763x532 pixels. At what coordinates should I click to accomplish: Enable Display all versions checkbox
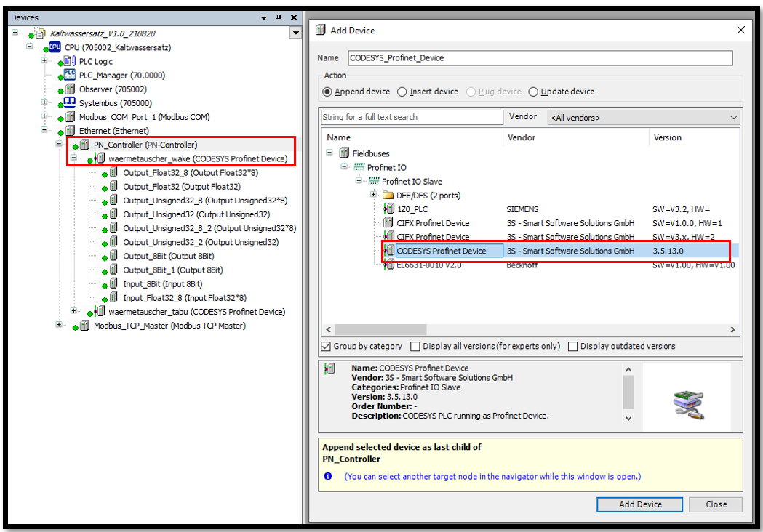click(x=415, y=347)
